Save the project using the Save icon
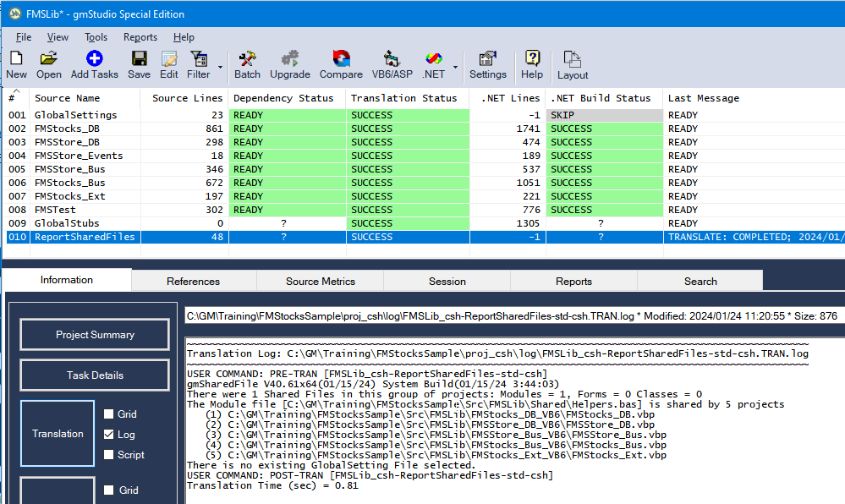The image size is (845, 504). click(x=140, y=59)
